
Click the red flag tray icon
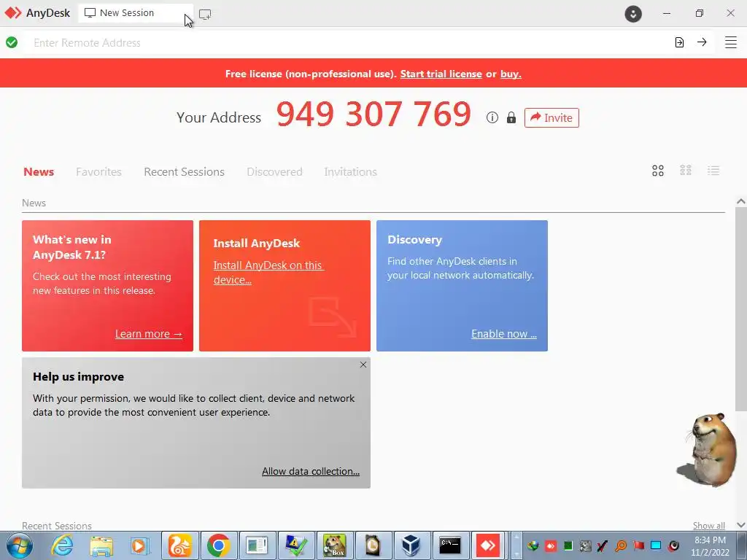(x=638, y=545)
